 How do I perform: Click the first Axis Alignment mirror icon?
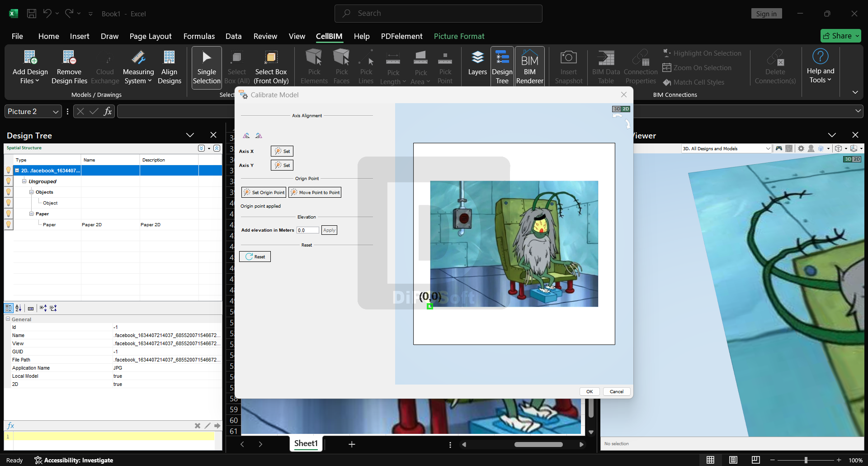tap(246, 135)
